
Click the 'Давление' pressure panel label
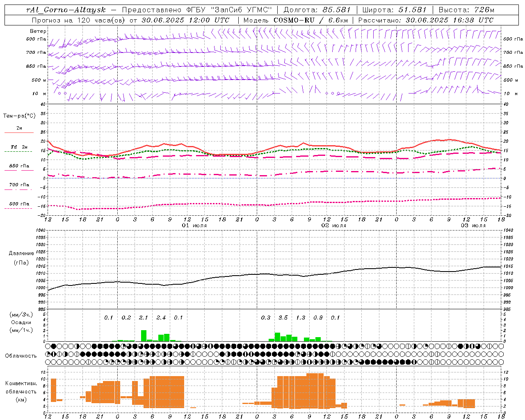point(21,253)
